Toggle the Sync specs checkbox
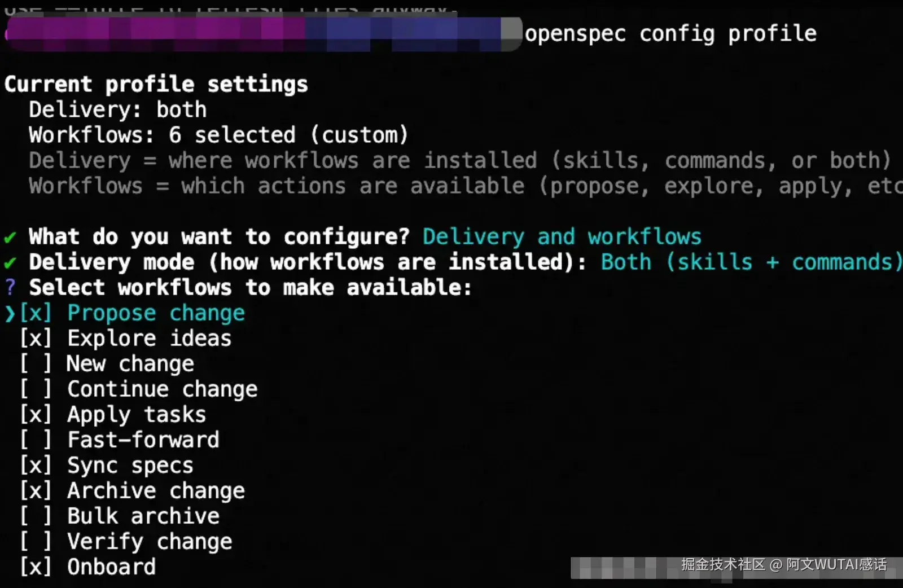The height and width of the screenshot is (588, 903). tap(36, 466)
